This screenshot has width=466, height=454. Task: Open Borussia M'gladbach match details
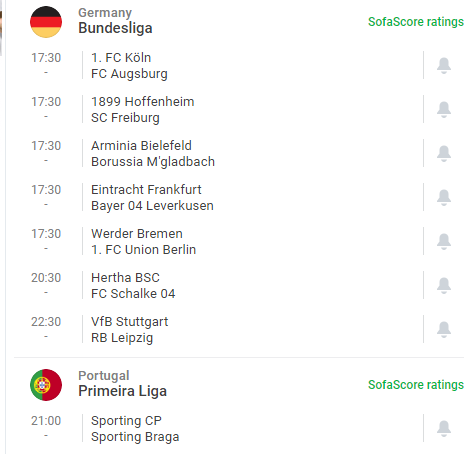[235, 153]
